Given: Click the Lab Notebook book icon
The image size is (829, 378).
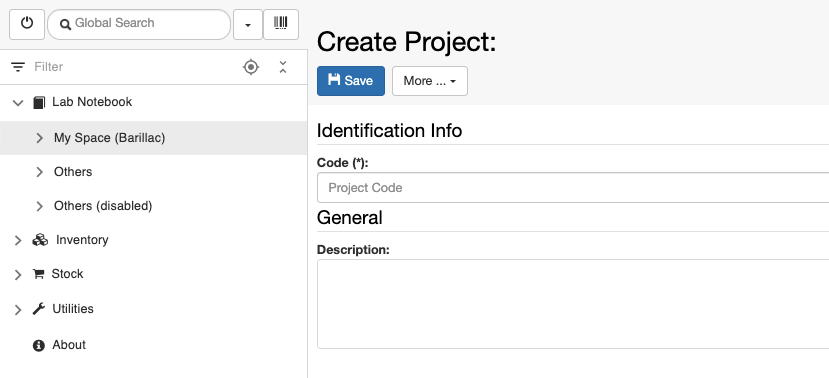Looking at the screenshot, I should point(39,102).
